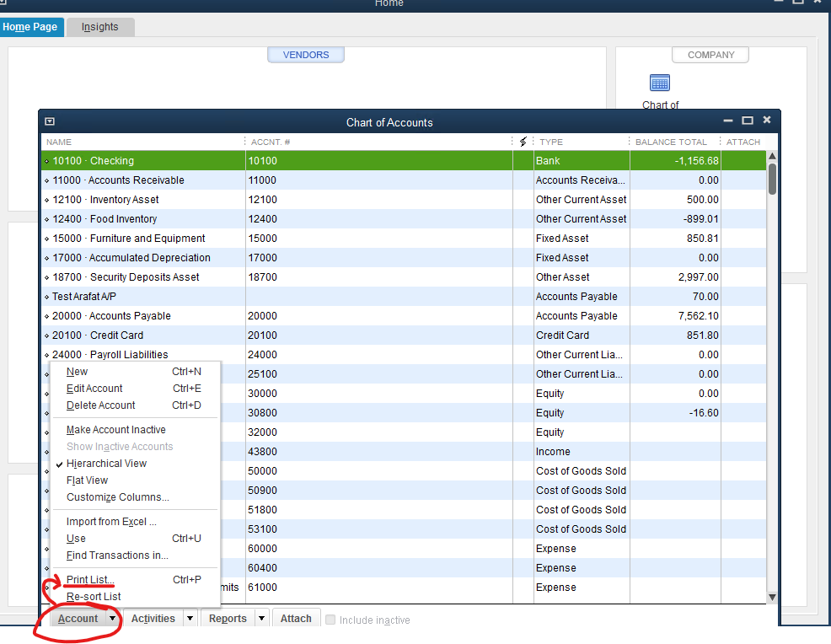Click the diamond icon beside 10100 Checking
The width and height of the screenshot is (831, 644).
[48, 160]
